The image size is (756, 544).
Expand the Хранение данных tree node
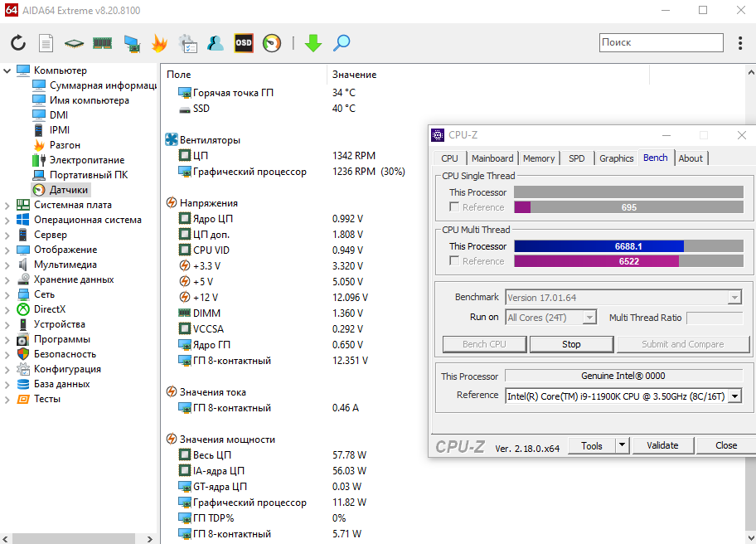pyautogui.click(x=7, y=280)
